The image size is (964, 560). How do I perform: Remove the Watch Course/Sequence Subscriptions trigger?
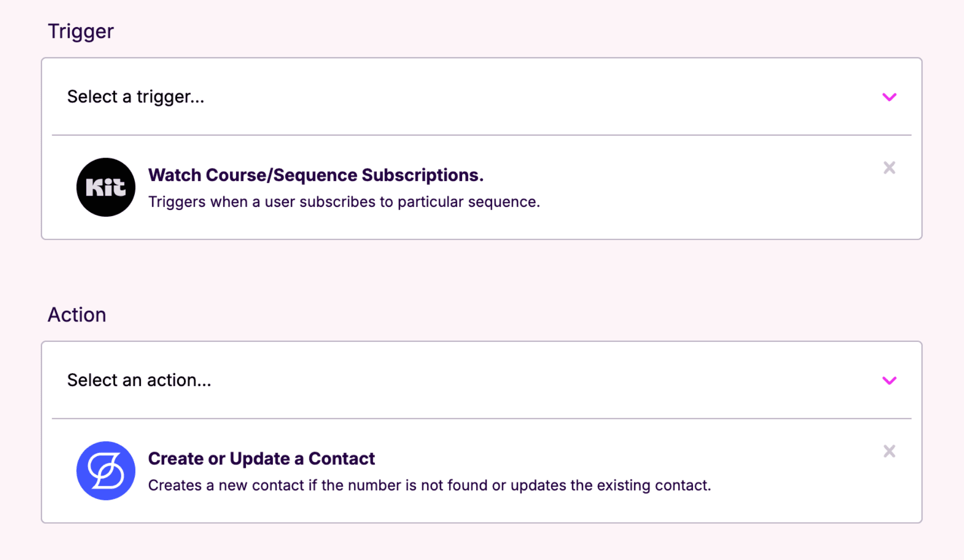pyautogui.click(x=889, y=168)
